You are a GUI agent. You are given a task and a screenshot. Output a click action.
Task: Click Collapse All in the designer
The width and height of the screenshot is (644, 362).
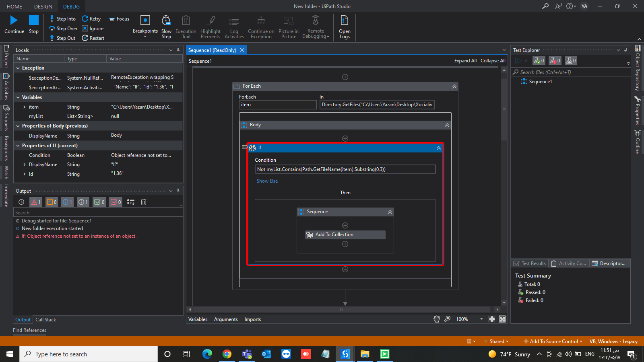[x=493, y=61]
